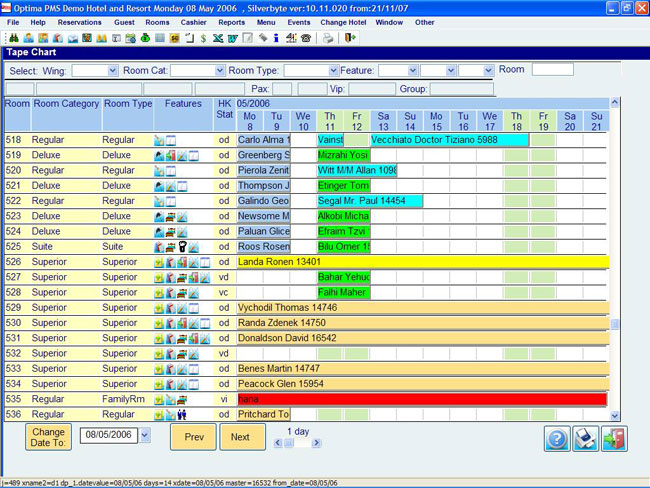Click the right arrow of day slider
The width and height of the screenshot is (650, 488).
[316, 443]
